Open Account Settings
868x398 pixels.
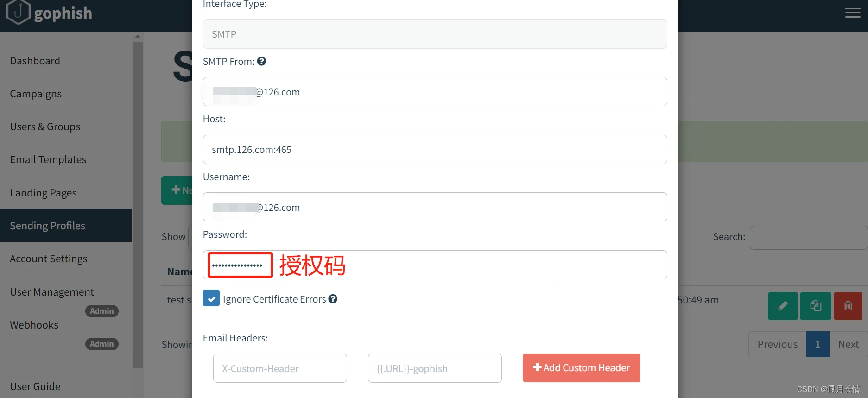49,259
